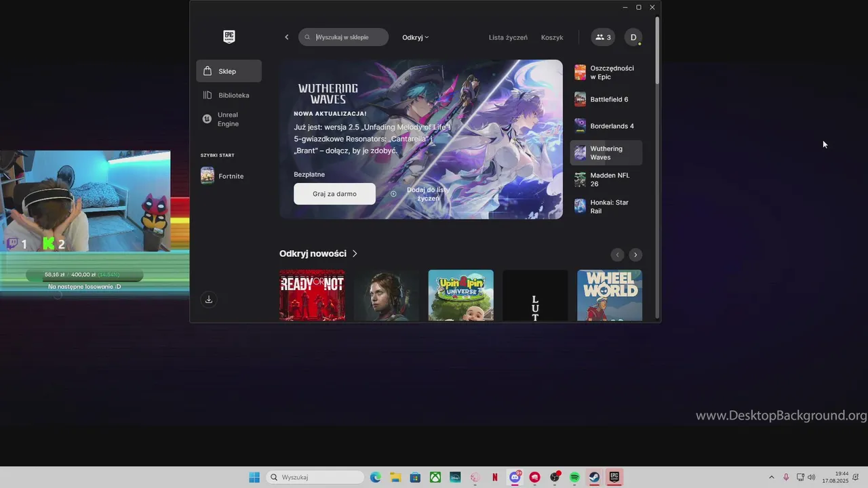Image resolution: width=868 pixels, height=488 pixels.
Task: Select Madden NFL 26 from carousel list
Action: point(606,180)
